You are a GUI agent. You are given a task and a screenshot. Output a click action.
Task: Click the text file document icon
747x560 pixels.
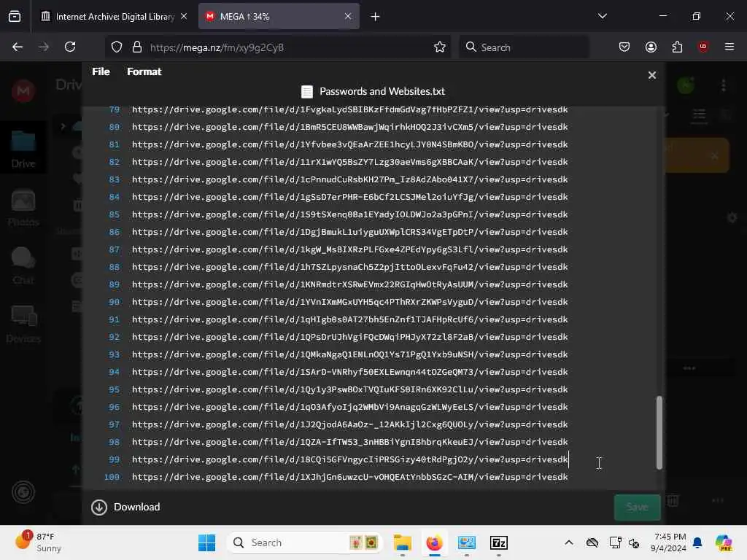[x=307, y=91]
